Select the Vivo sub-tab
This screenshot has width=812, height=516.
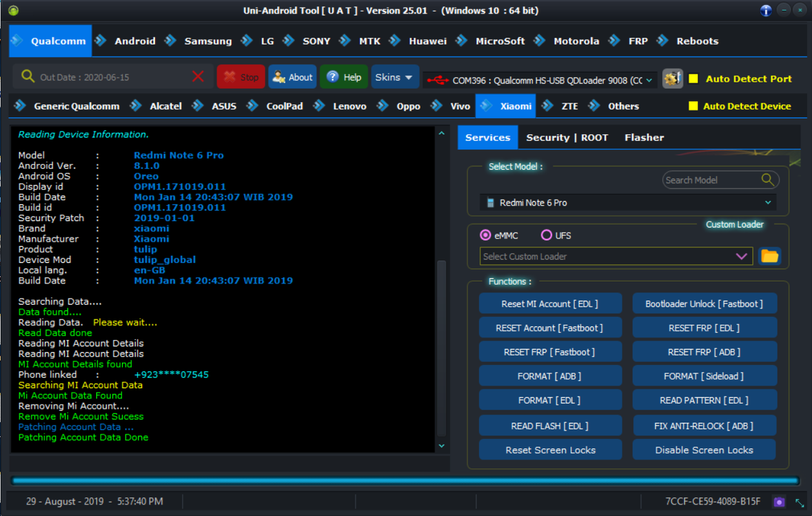pyautogui.click(x=460, y=106)
